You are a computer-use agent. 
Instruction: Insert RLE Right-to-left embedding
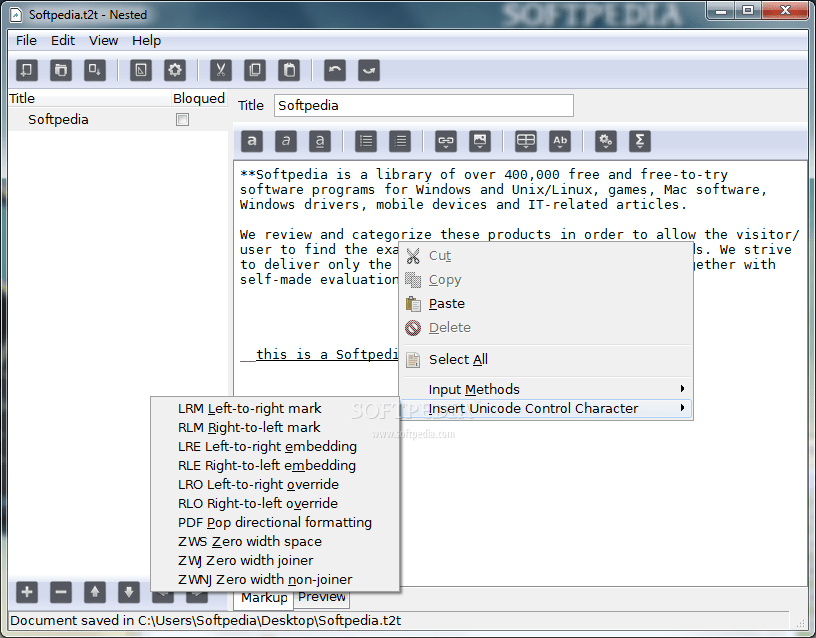pyautogui.click(x=275, y=465)
